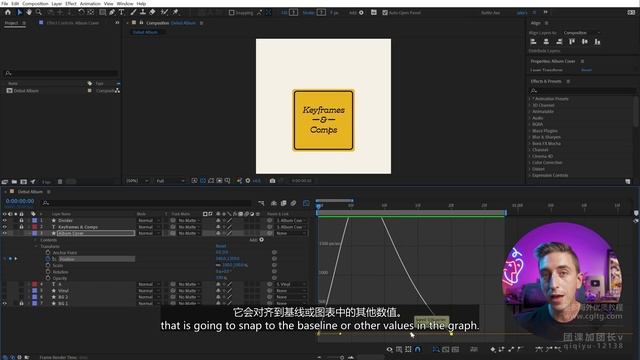
Task: Click the Opacity stopwatch icon
Action: [x=48, y=278]
